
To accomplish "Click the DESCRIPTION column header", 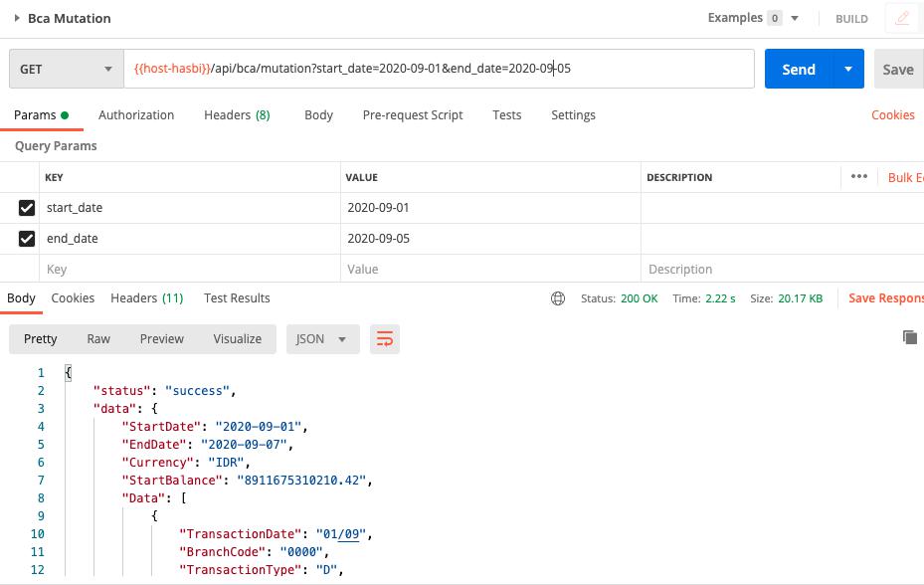I will pos(679,177).
